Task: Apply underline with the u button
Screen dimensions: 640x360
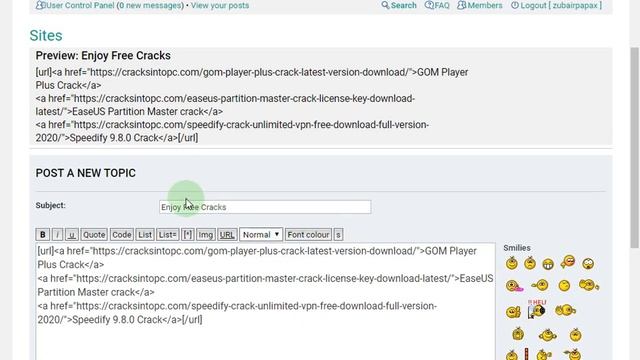Action: pos(72,235)
